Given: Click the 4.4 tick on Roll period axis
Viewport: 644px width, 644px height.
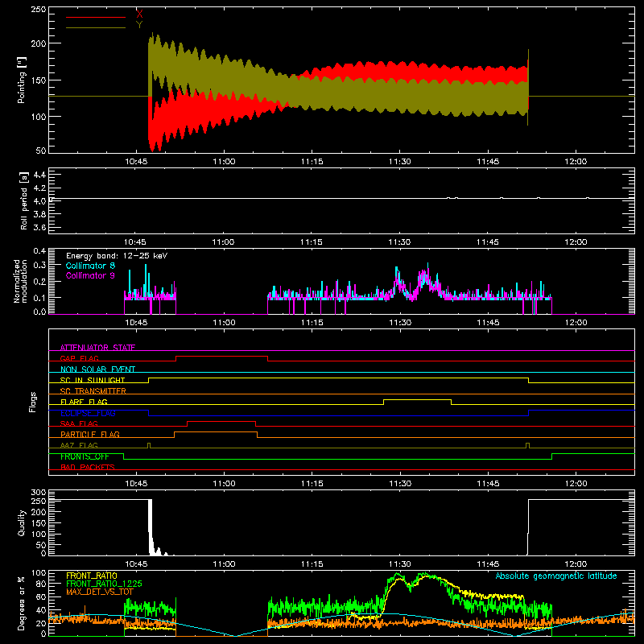Looking at the screenshot, I should tap(39, 175).
